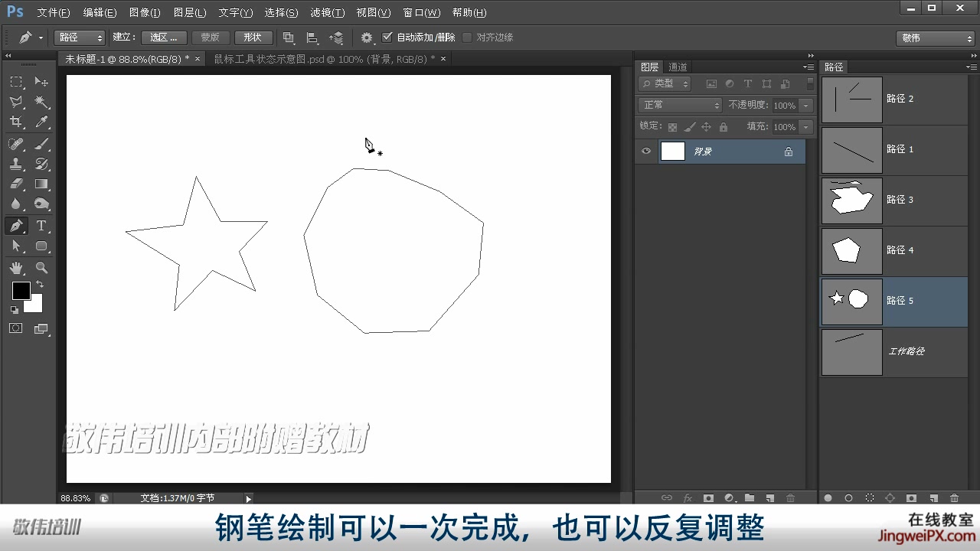
Task: Open the blend mode dropdown showing 正常
Action: tap(679, 105)
